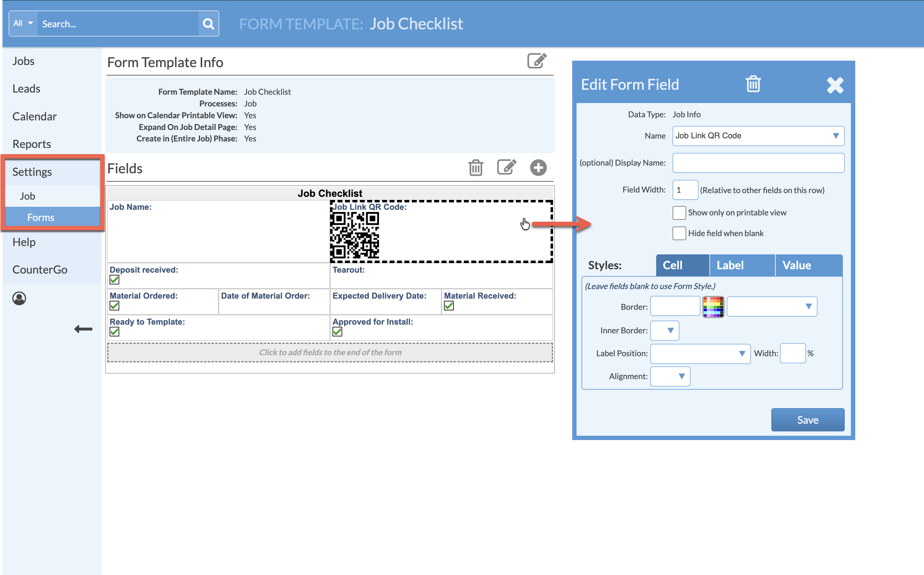Select Date of Material Order field
Viewport: 924px width, 575px height.
[x=274, y=302]
